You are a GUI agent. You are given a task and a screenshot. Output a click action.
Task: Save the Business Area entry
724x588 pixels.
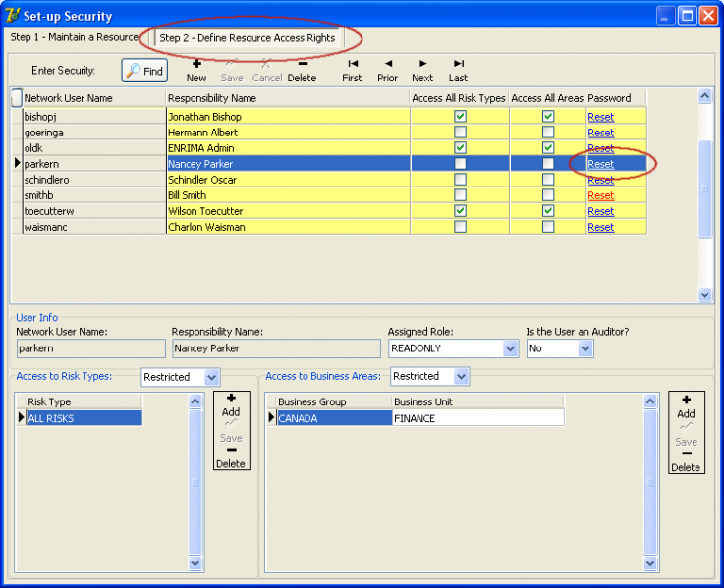pyautogui.click(x=686, y=435)
